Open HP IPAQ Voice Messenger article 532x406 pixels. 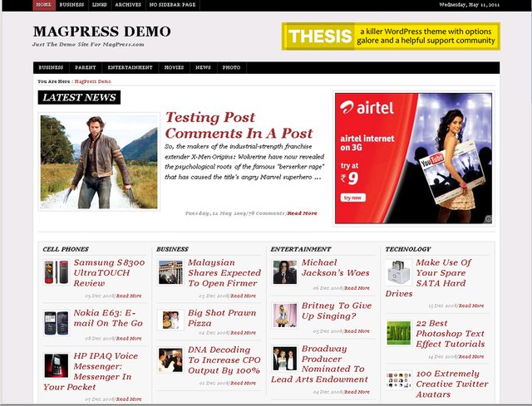pos(91,371)
